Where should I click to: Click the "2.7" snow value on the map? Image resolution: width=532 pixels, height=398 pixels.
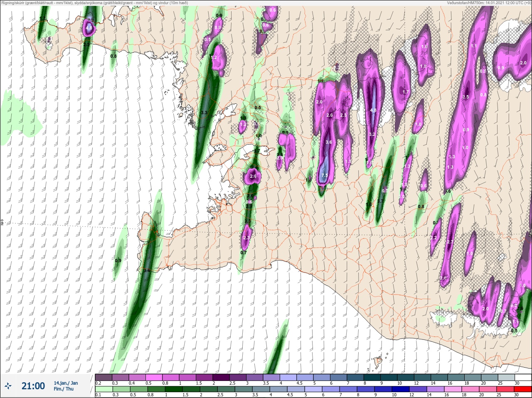pyautogui.click(x=450, y=242)
